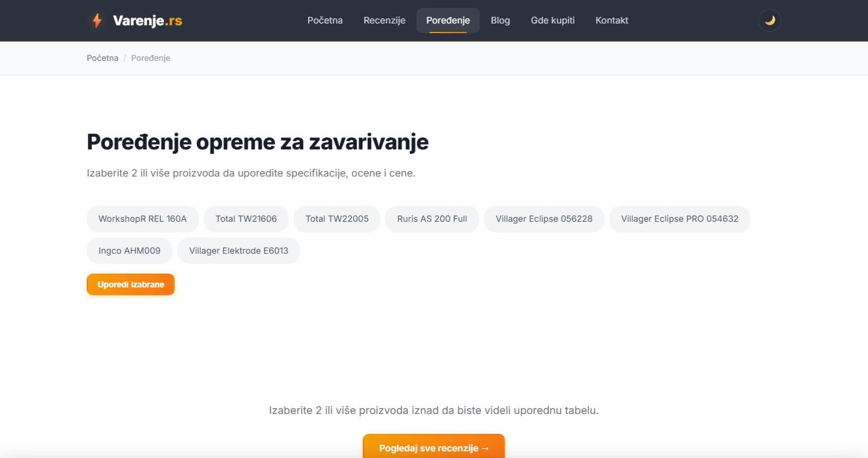Open the Varenje.rs site name link
This screenshot has width=868, height=458.
(147, 20)
